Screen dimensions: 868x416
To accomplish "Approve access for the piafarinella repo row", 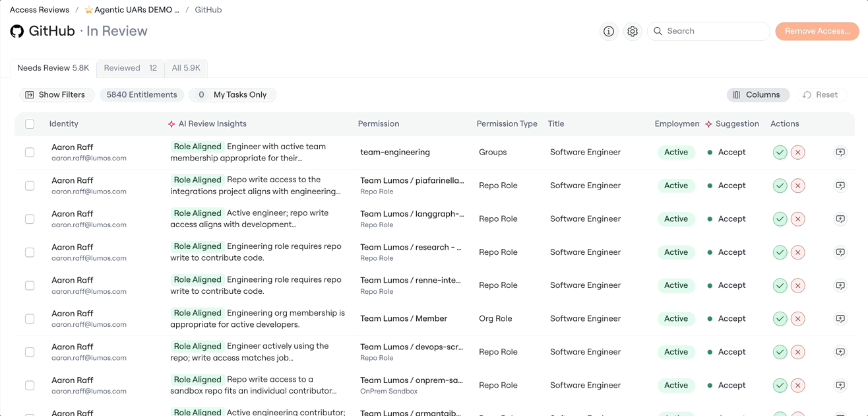I will click(x=780, y=186).
